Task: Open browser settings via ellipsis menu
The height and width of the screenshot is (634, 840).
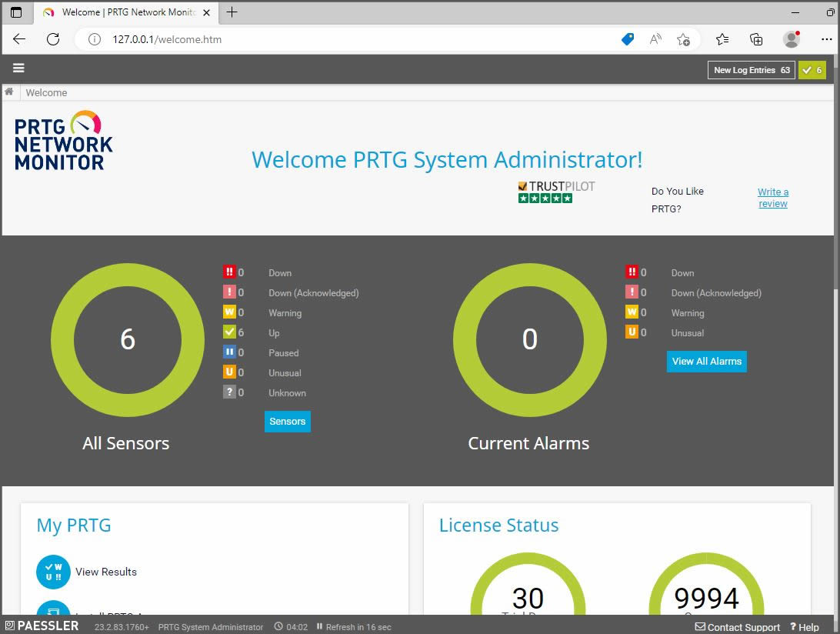Action: pos(825,38)
